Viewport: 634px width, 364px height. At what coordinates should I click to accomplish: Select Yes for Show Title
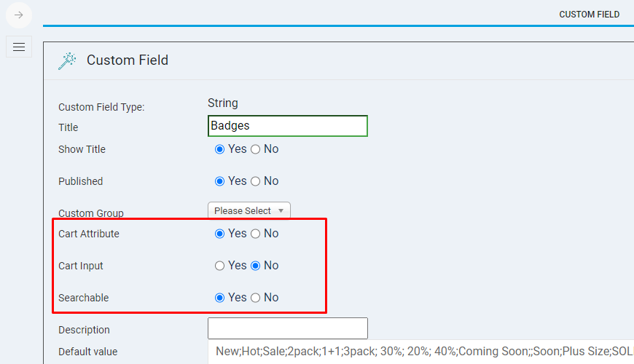click(219, 149)
